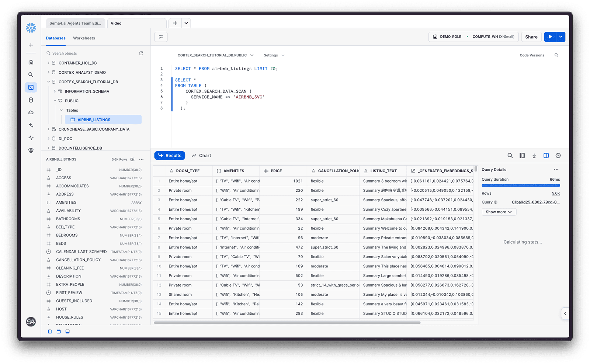
Task: Download results using the download icon
Action: click(x=534, y=155)
